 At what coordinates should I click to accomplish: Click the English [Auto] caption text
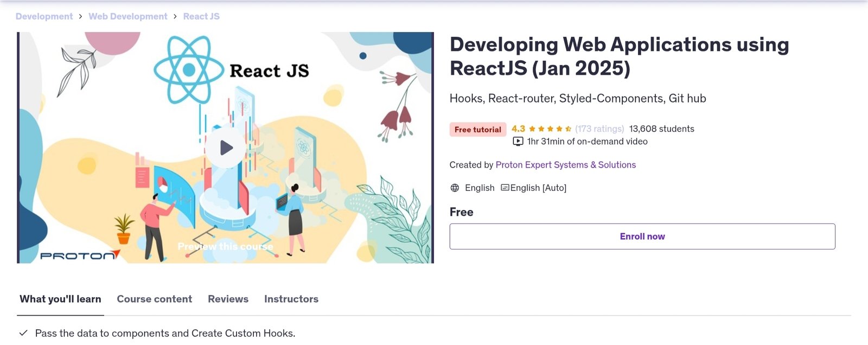pyautogui.click(x=538, y=188)
